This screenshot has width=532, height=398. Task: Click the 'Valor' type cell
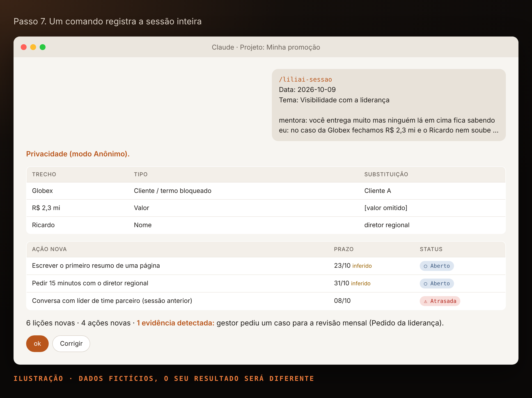(141, 208)
